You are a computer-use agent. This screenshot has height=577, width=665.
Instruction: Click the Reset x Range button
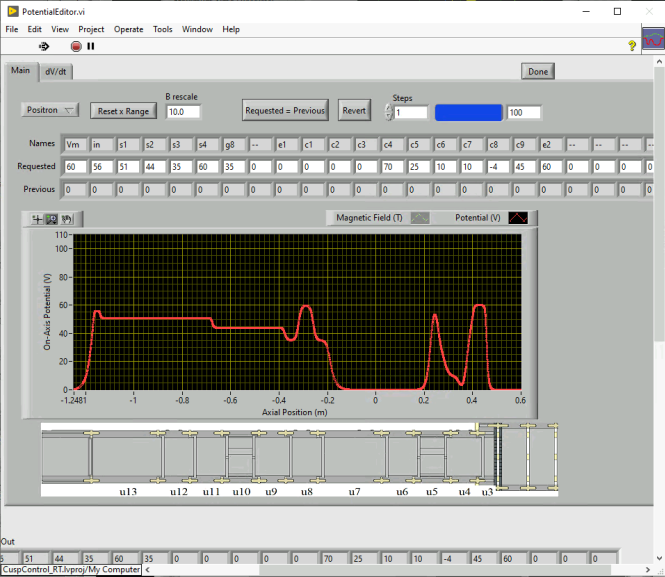pyautogui.click(x=124, y=111)
